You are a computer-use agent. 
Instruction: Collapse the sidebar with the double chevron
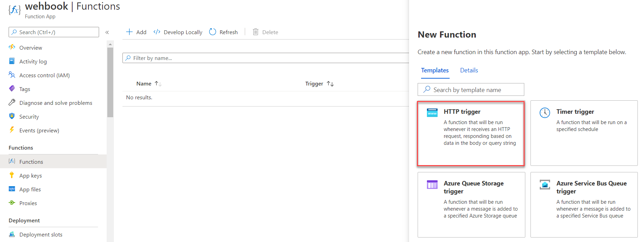pos(107,32)
